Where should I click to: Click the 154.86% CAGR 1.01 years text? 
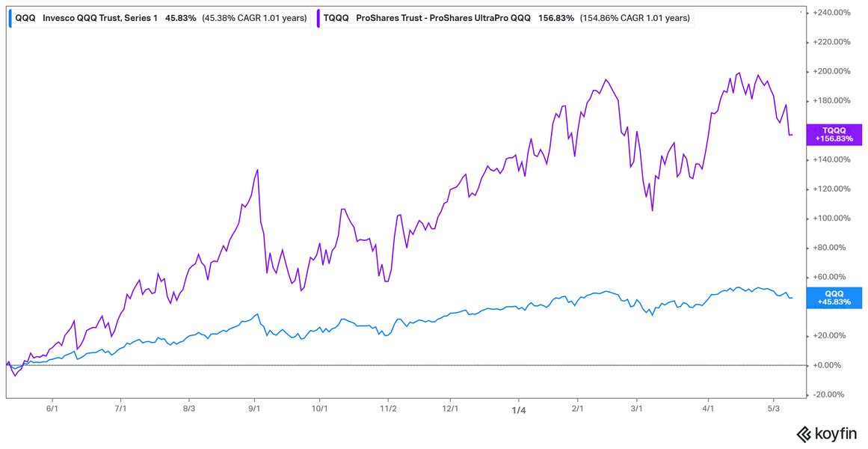point(635,18)
